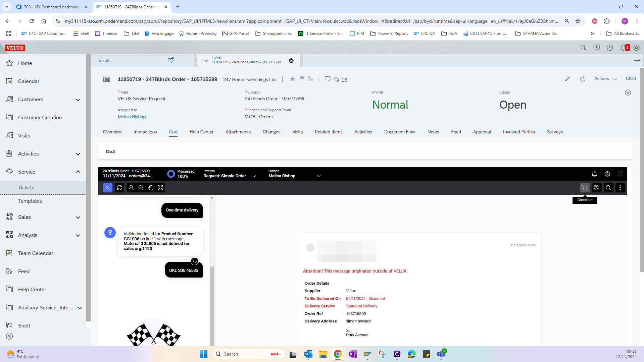Reload the GoA document viewer
This screenshot has height=362, width=644.
(x=119, y=188)
